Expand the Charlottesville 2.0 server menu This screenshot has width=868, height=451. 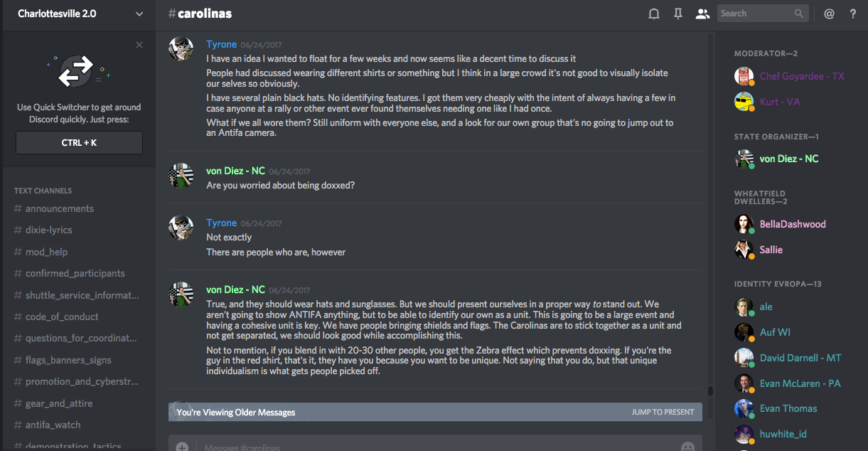tap(139, 14)
